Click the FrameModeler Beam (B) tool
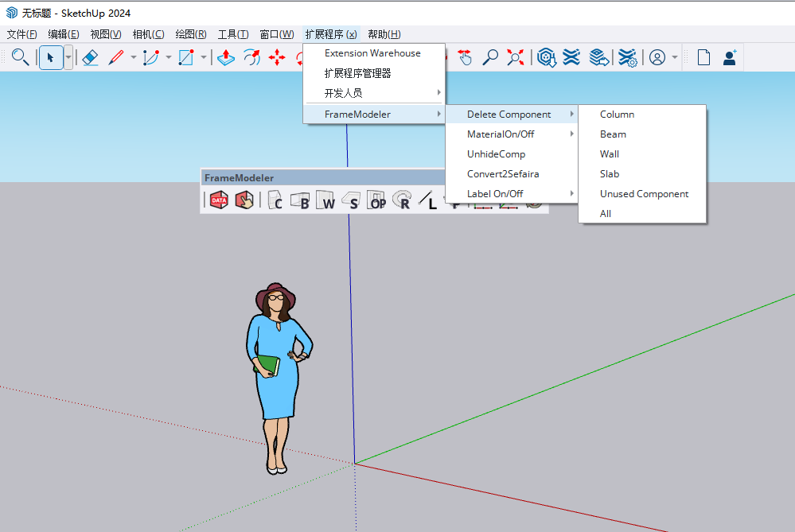 coord(301,201)
